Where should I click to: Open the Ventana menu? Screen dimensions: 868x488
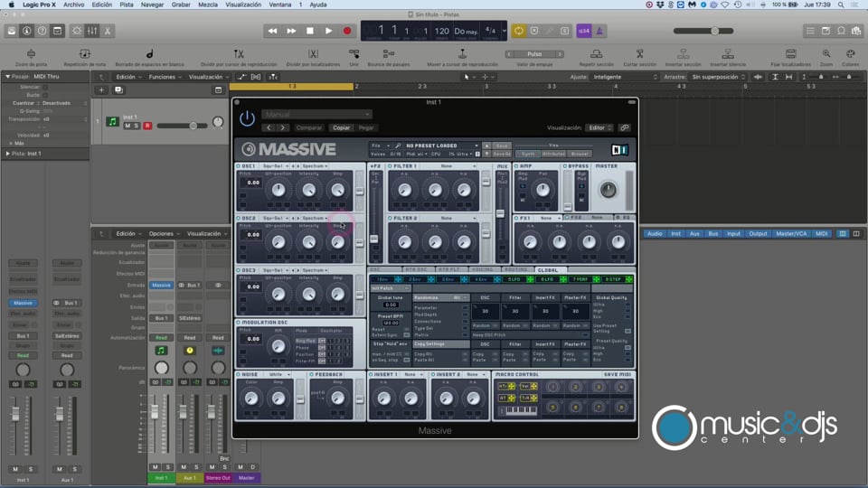pyautogui.click(x=280, y=5)
